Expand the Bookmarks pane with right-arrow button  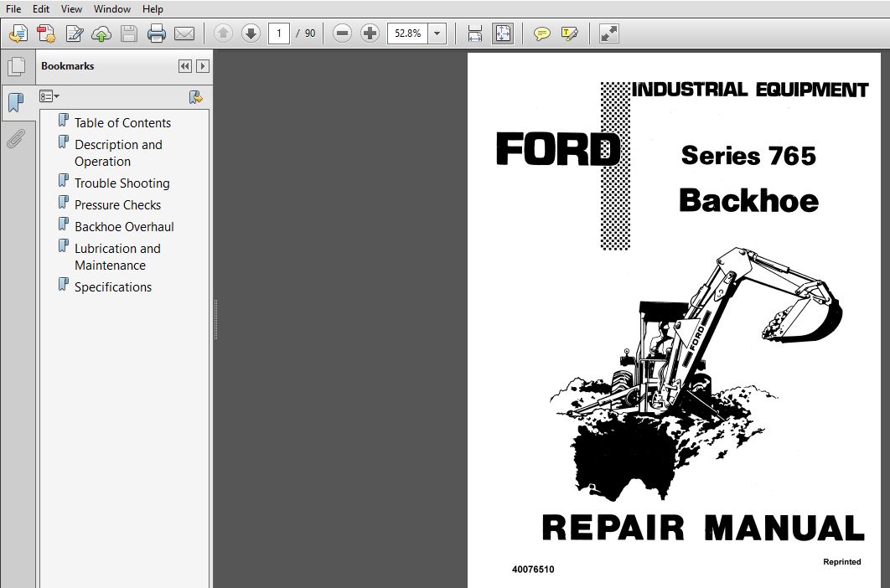[x=203, y=66]
